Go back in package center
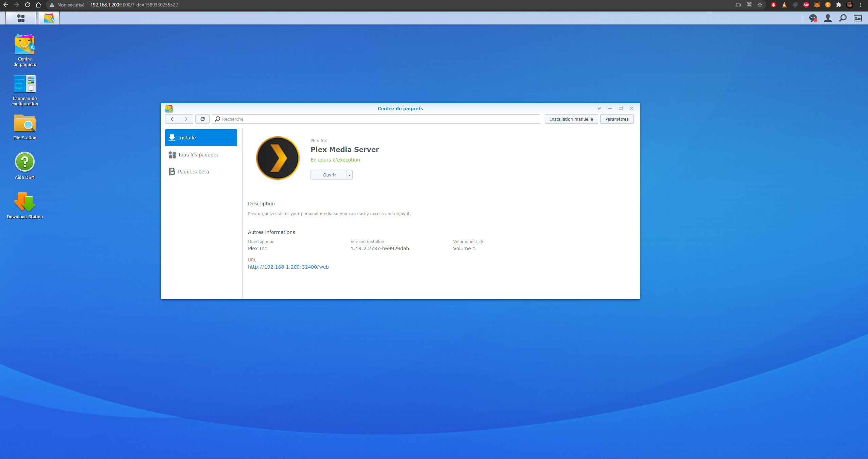 172,119
